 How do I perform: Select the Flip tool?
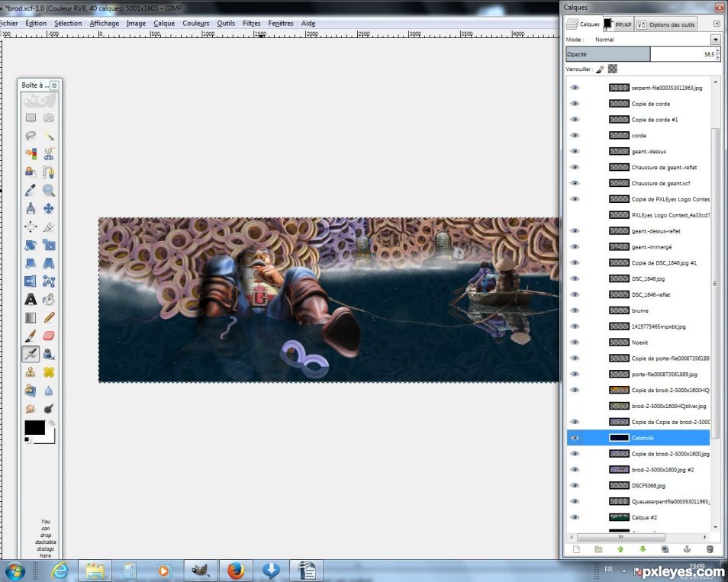click(31, 281)
